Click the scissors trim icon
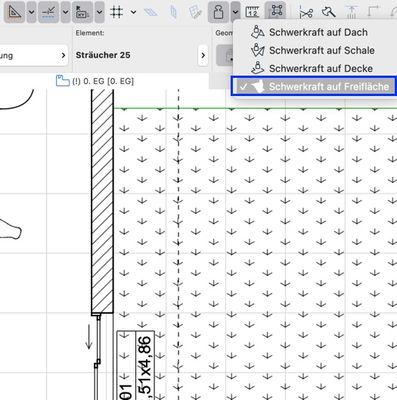 [306, 13]
